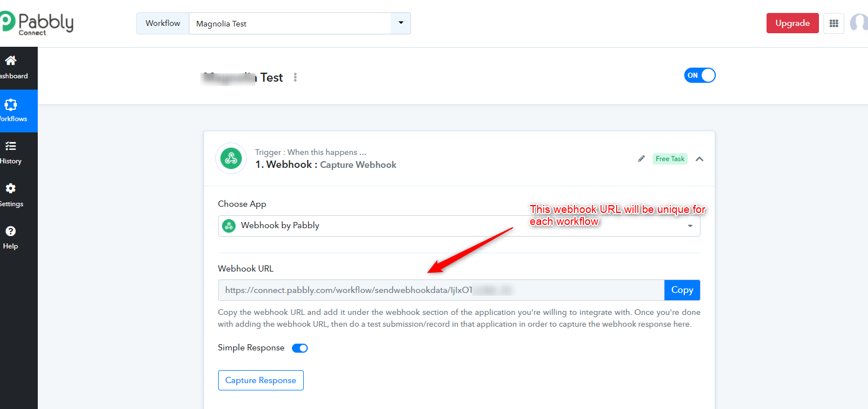The height and width of the screenshot is (409, 868).
Task: Open the Workflows sidebar icon
Action: tap(11, 104)
